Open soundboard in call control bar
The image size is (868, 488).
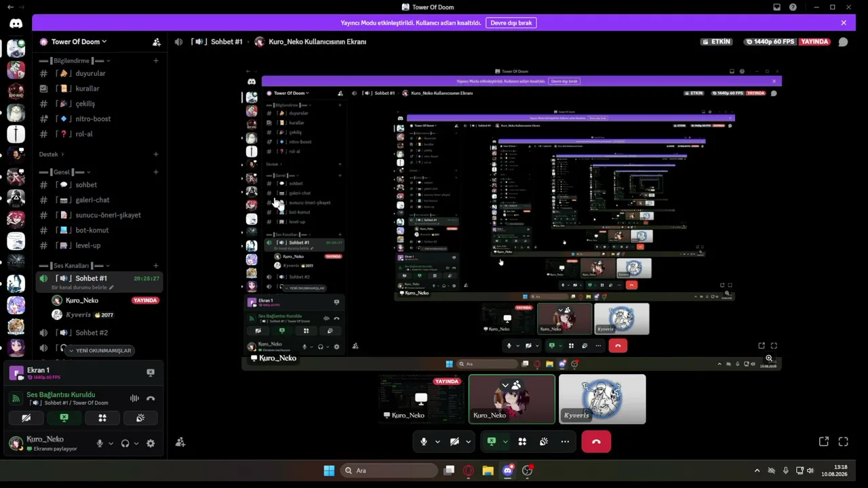pos(543,441)
